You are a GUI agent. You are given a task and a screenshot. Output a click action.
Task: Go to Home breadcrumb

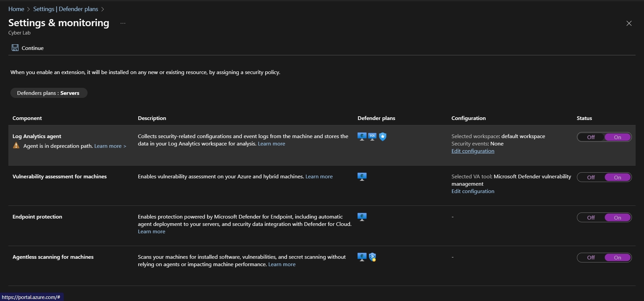(x=16, y=9)
